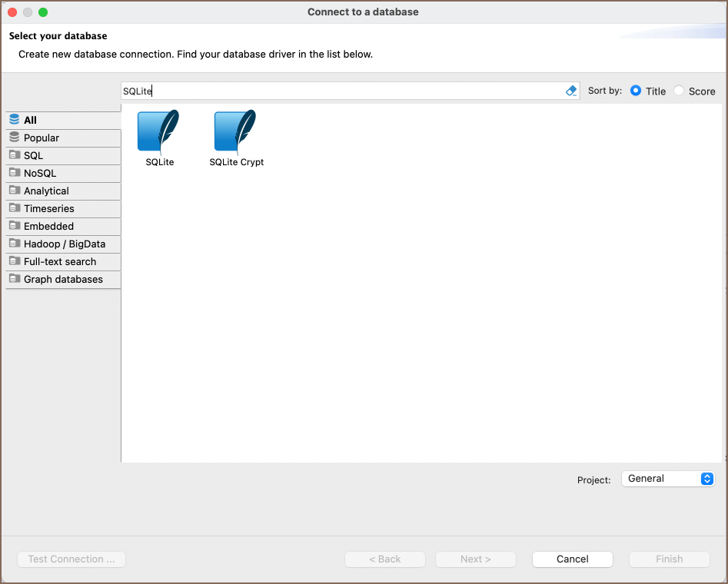728x584 pixels.
Task: Click the SQL category folder icon
Action: pos(15,155)
